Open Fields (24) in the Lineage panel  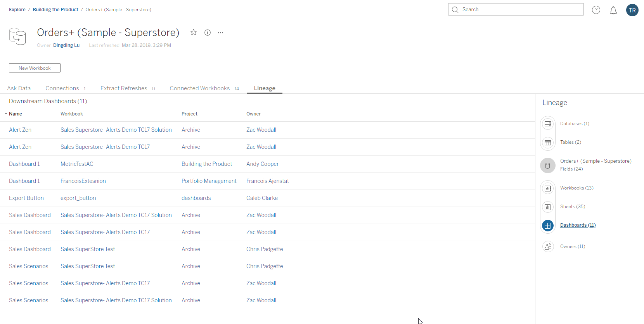(x=571, y=169)
